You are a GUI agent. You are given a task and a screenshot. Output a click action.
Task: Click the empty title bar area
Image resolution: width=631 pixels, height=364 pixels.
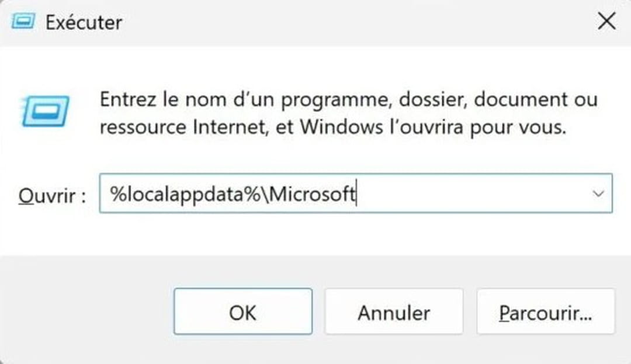[351, 22]
